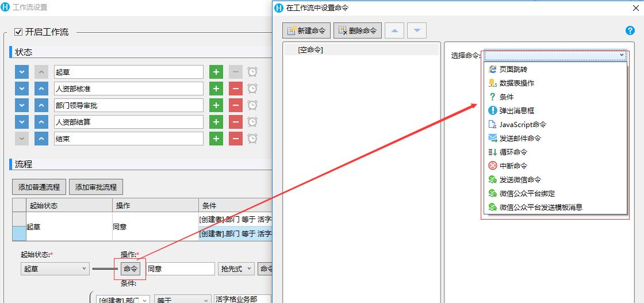Open the 起始状态 dropdown showing 起草
Viewport: 644px width, 303px height.
click(55, 269)
